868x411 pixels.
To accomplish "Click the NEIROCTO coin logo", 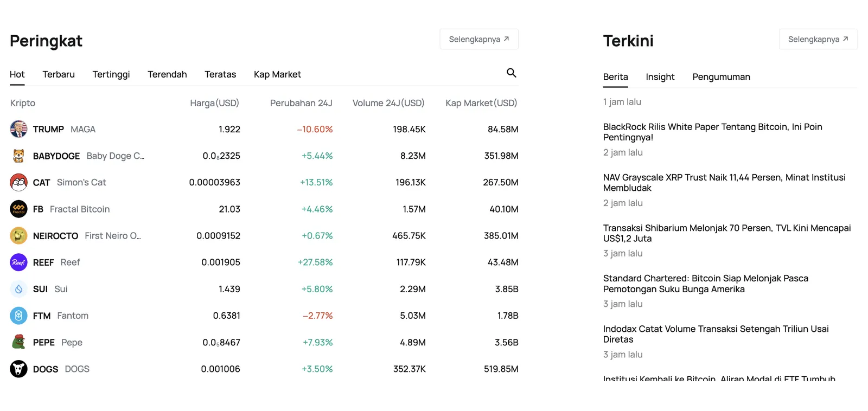I will point(18,235).
